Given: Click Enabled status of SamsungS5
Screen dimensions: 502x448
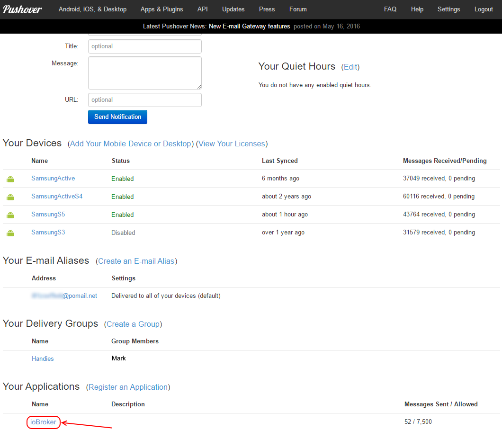Looking at the screenshot, I should [x=123, y=215].
